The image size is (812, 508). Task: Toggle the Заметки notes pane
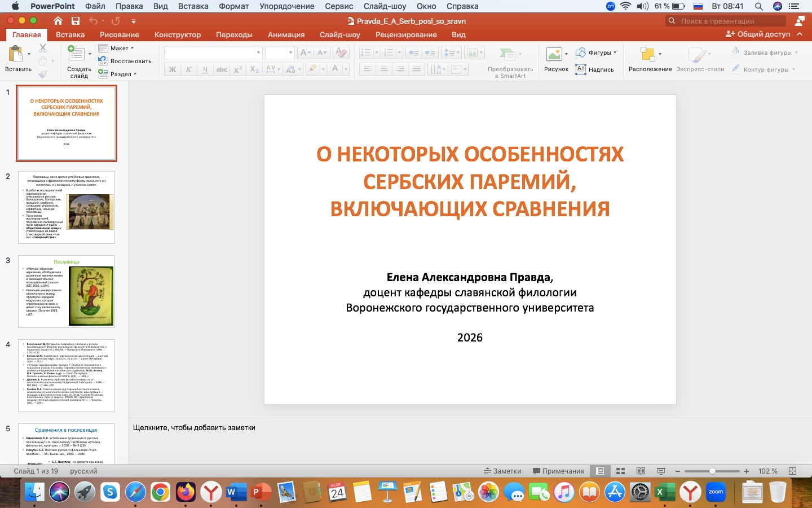[502, 471]
